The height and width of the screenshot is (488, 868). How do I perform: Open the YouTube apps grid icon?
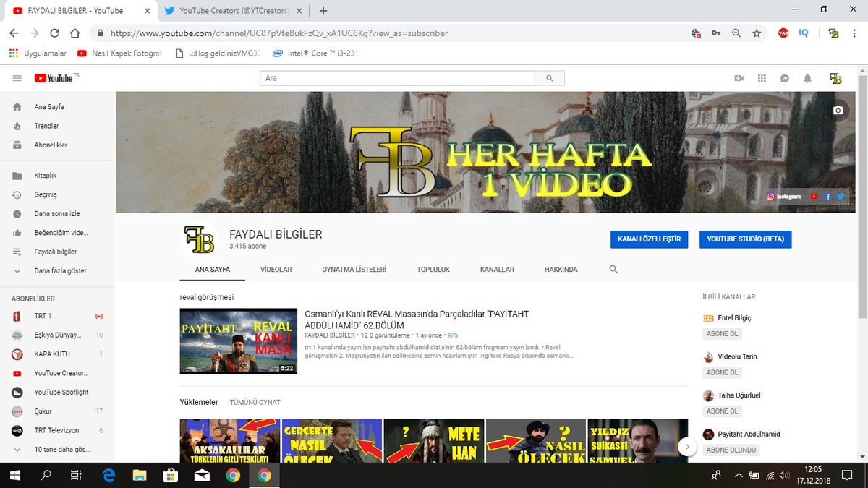pos(762,78)
